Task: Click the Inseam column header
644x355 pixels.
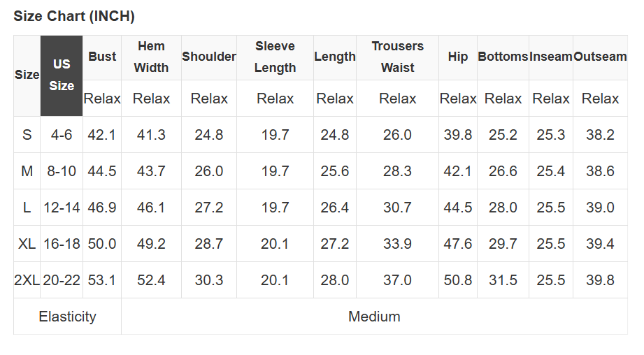Action: [551, 57]
